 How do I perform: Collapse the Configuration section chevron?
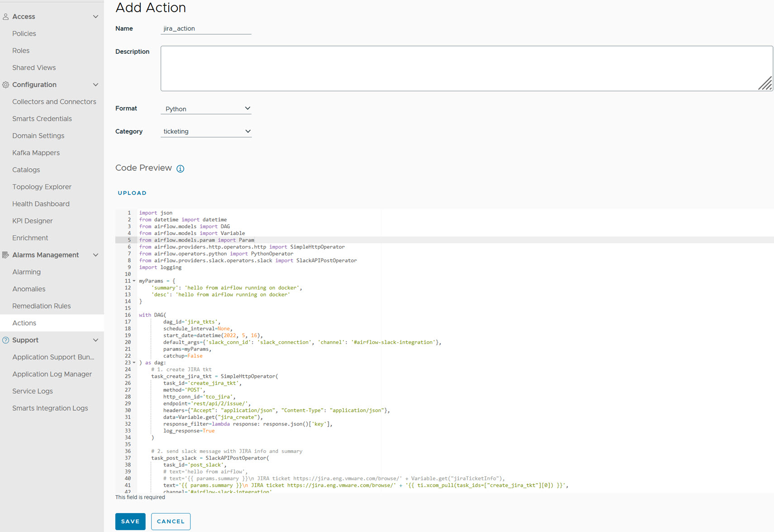point(95,85)
